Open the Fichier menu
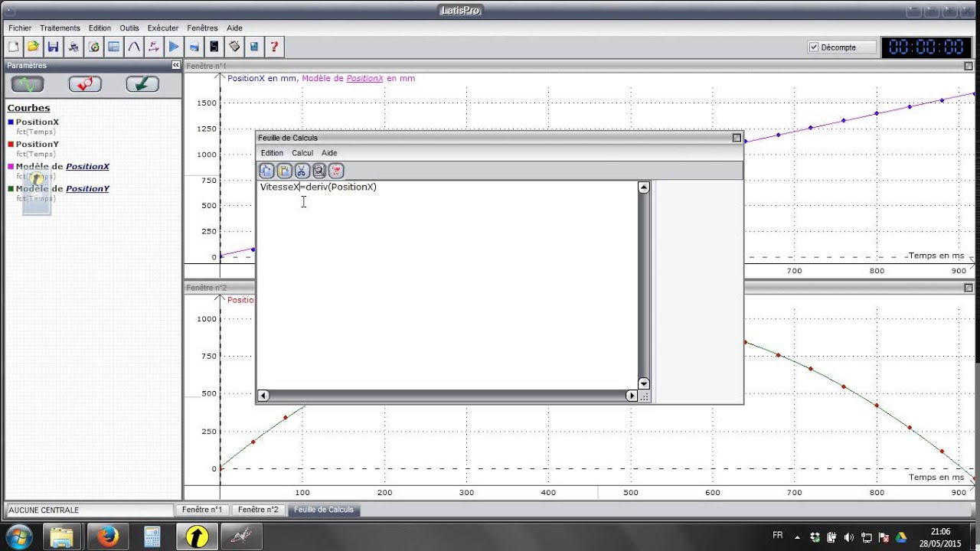The height and width of the screenshot is (551, 980). tap(20, 28)
